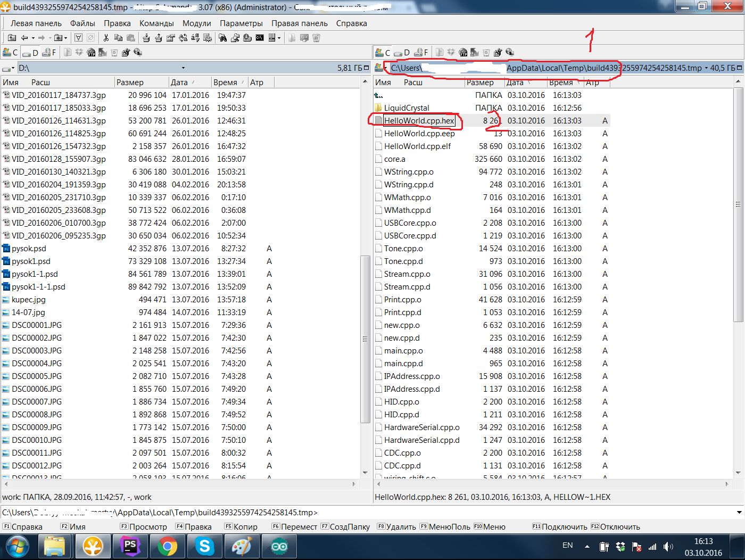Viewport: 745px width, 560px height.
Task: Click the hot paths star folder icon
Action: 57,38
